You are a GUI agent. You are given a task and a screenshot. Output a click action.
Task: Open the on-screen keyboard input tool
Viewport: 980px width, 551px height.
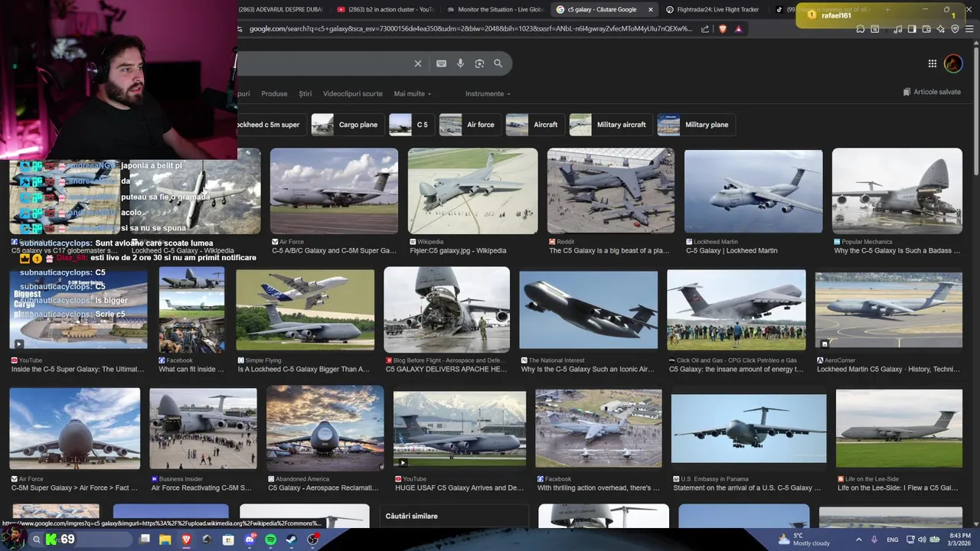(441, 64)
